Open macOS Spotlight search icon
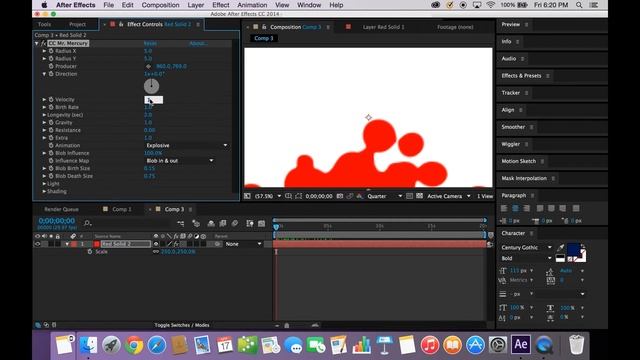This screenshot has height=360, width=640. click(x=579, y=5)
